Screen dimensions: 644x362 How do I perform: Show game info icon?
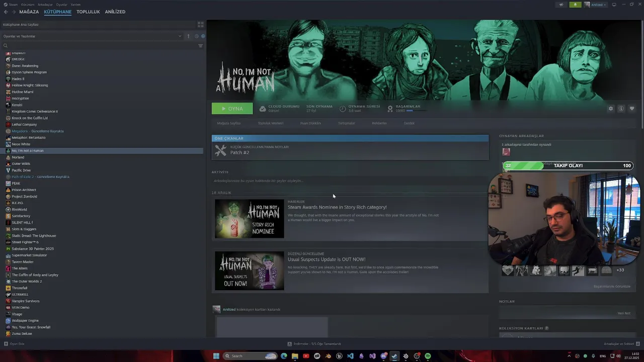coord(621,109)
